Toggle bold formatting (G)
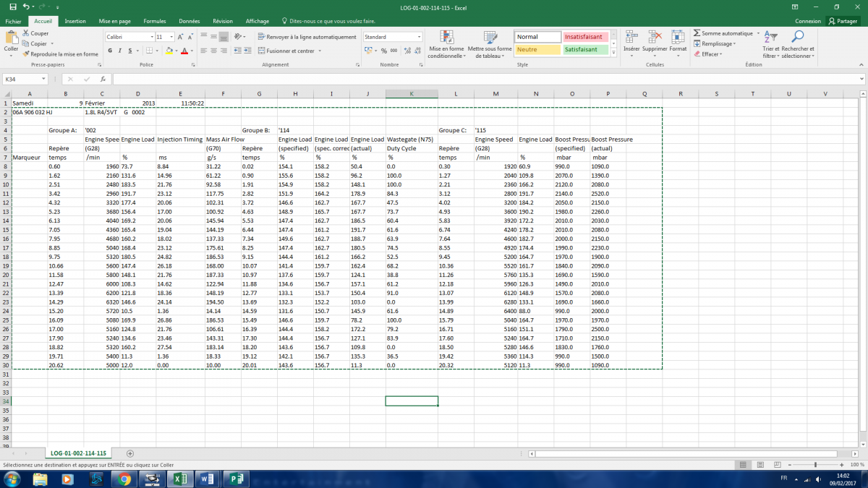 (x=110, y=51)
